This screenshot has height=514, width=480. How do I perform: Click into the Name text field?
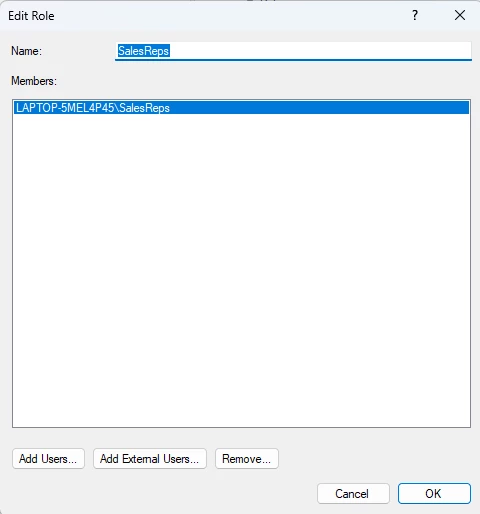coord(293,51)
